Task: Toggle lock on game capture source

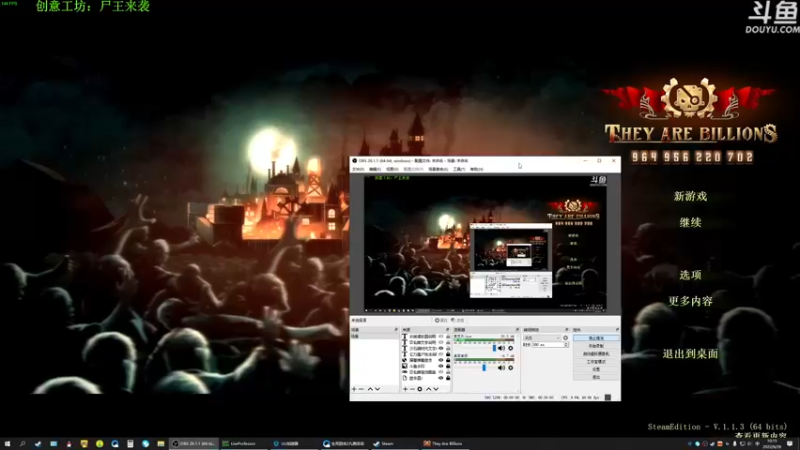Action: coord(448,372)
